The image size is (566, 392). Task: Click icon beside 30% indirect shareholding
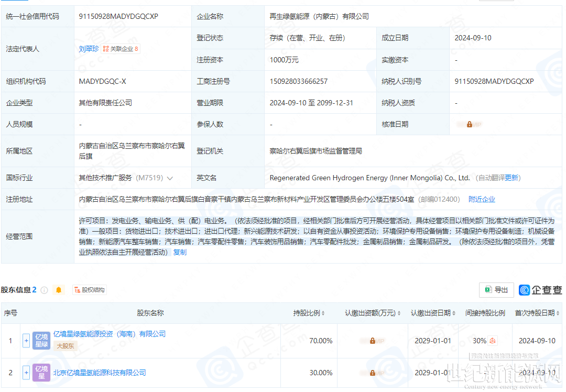[493, 341]
